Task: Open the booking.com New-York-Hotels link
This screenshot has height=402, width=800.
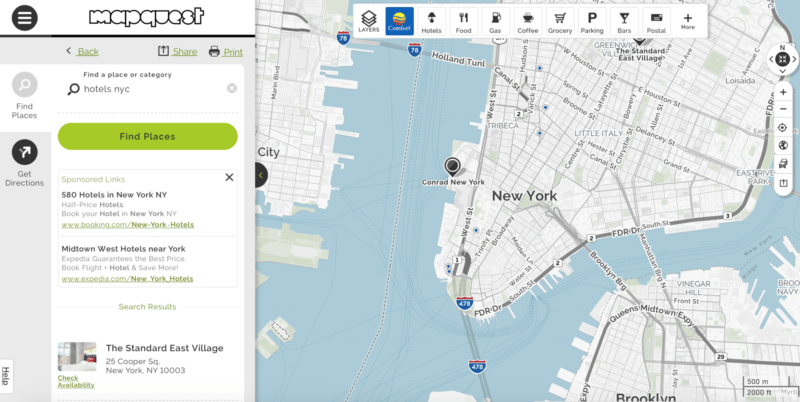Action: (128, 224)
